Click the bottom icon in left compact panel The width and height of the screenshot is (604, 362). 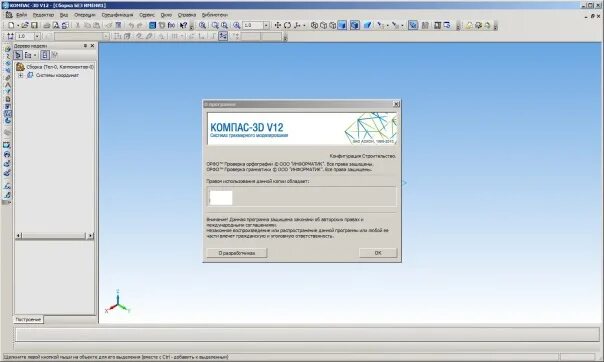pos(7,195)
